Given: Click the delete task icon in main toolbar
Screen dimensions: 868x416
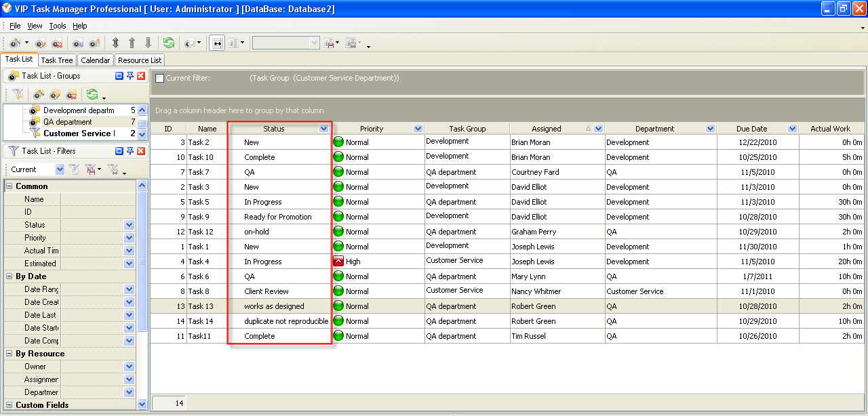Looking at the screenshot, I should click(x=57, y=43).
